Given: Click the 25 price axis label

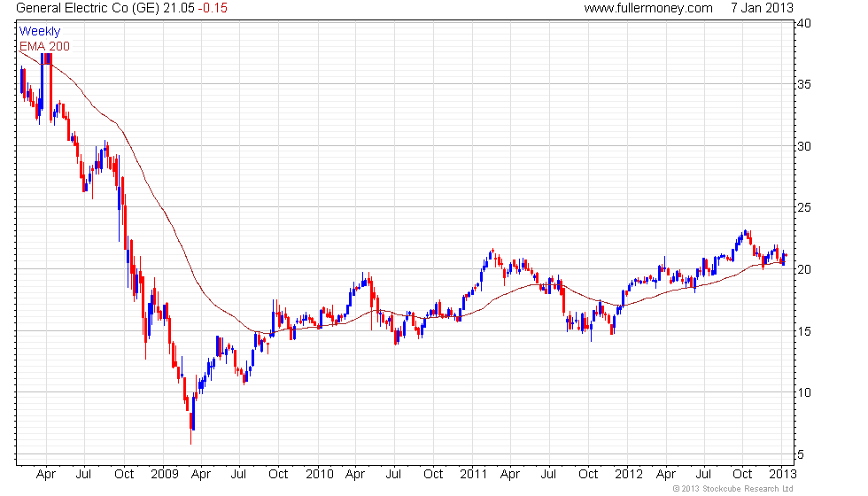Looking at the screenshot, I should (804, 207).
